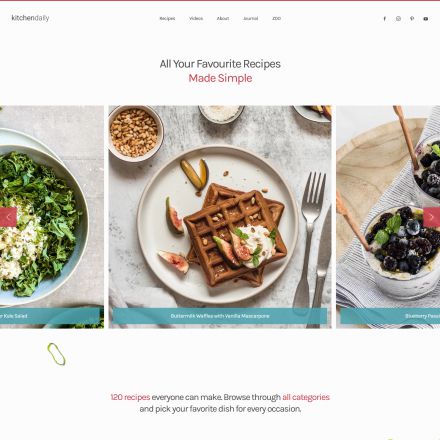Screen dimensions: 440x440
Task: Open the Instagram social icon
Action: click(x=398, y=19)
